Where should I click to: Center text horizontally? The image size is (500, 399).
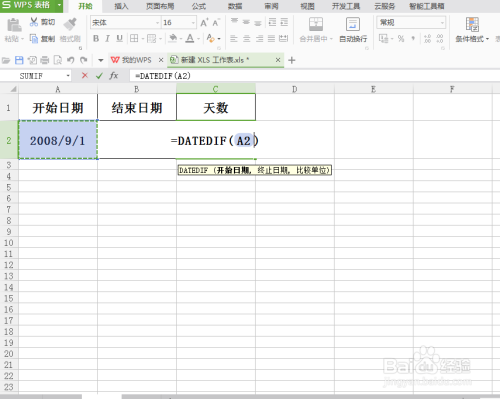point(247,39)
